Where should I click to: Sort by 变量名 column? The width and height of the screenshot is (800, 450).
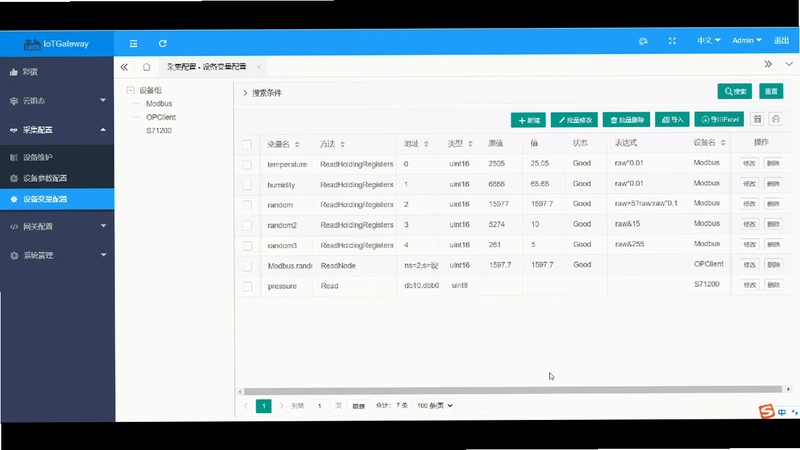pyautogui.click(x=297, y=144)
